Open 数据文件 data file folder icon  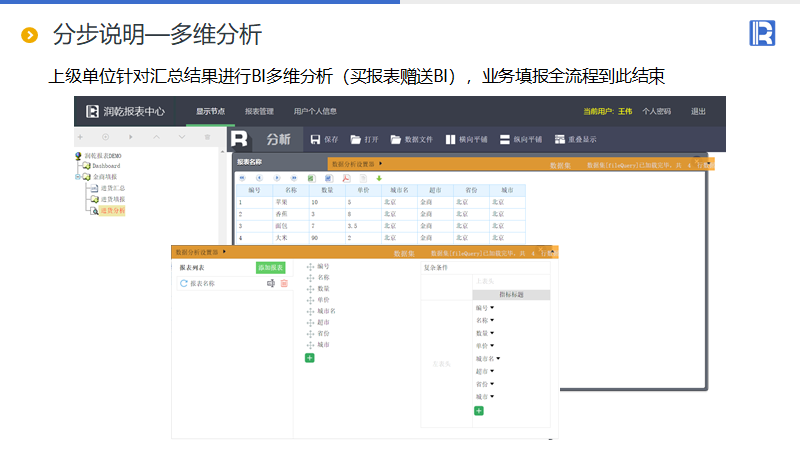coord(395,139)
